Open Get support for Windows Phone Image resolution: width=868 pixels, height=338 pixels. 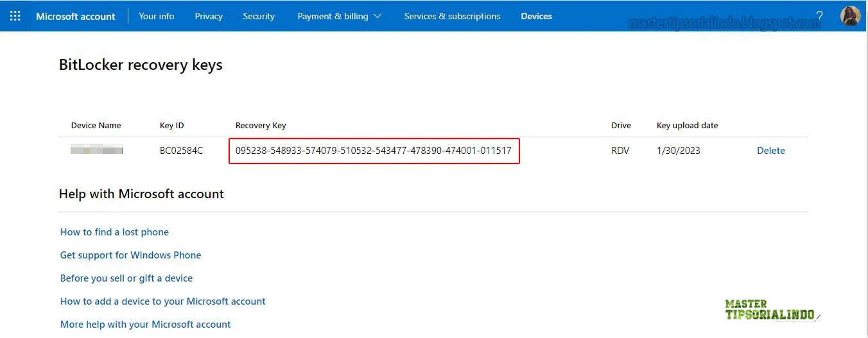(x=130, y=255)
